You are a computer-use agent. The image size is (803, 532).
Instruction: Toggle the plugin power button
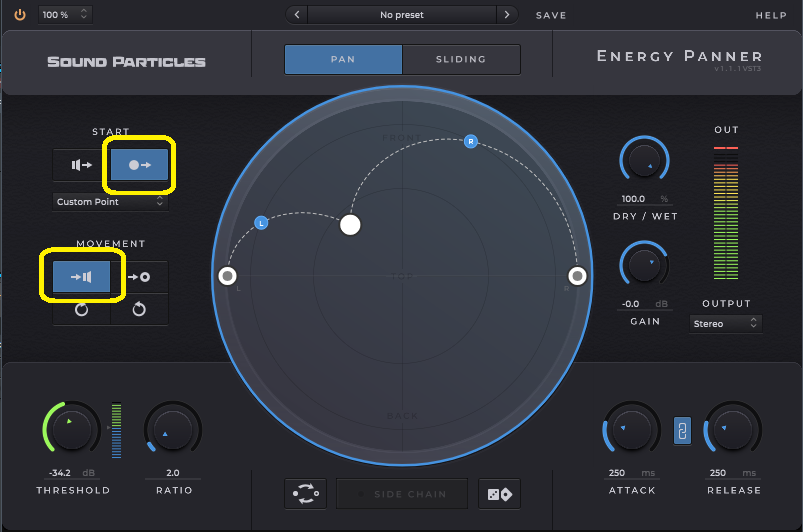click(x=20, y=14)
